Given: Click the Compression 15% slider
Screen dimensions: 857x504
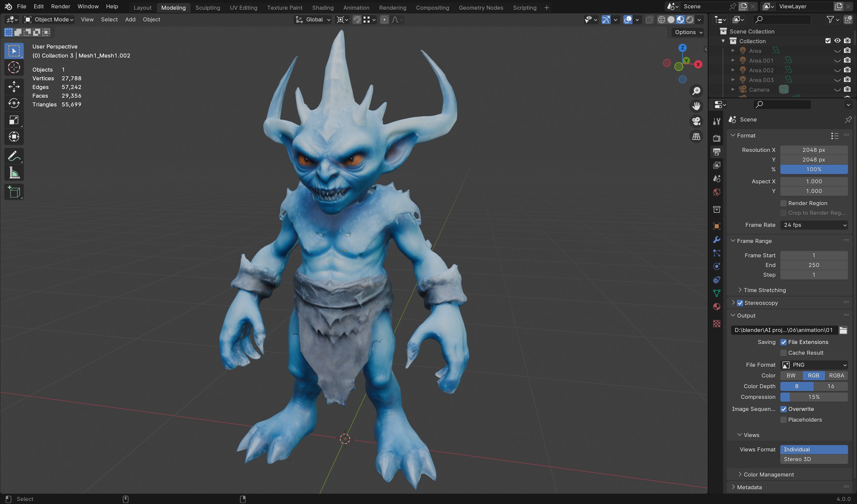Looking at the screenshot, I should 814,397.
